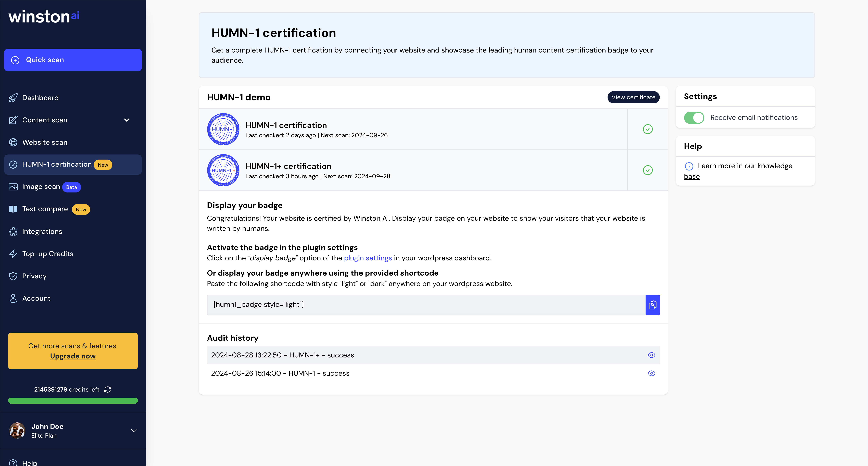Select the 2024-08-28 13:22:50 audit row
Screen dimensions: 868x466
coord(433,355)
